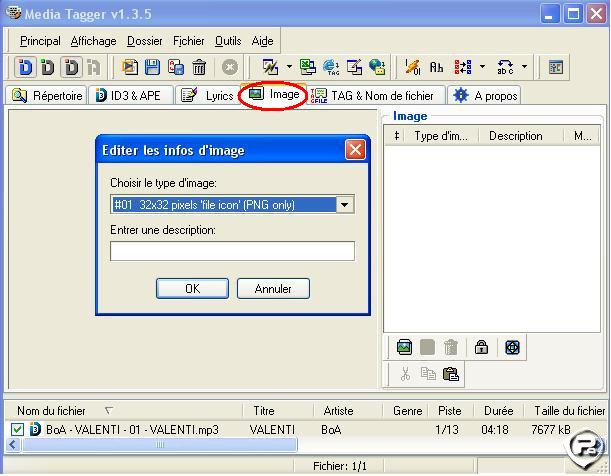This screenshot has width=611, height=476.
Task: Click the Annuler button
Action: point(273,289)
